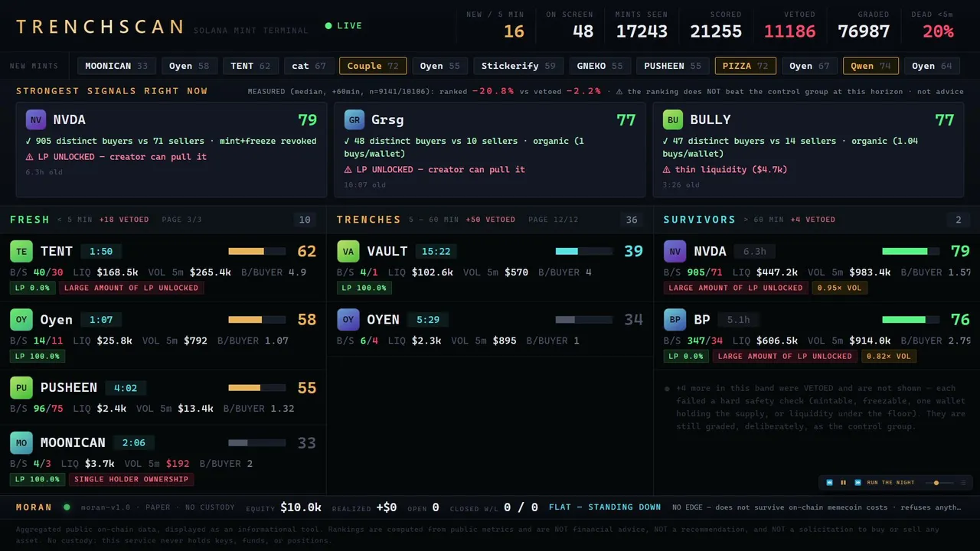Image resolution: width=980 pixels, height=551 pixels.
Task: Click the Survivors +4 VETOED label
Action: pyautogui.click(x=813, y=220)
